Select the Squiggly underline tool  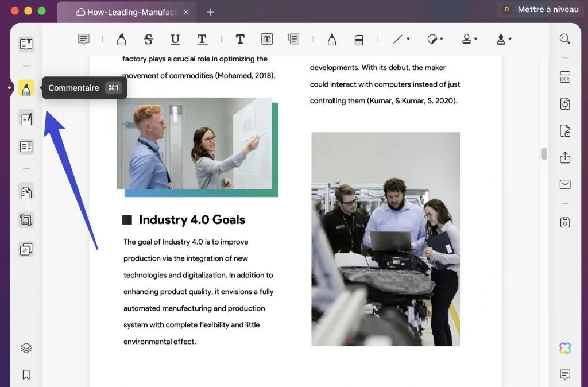[x=202, y=39]
